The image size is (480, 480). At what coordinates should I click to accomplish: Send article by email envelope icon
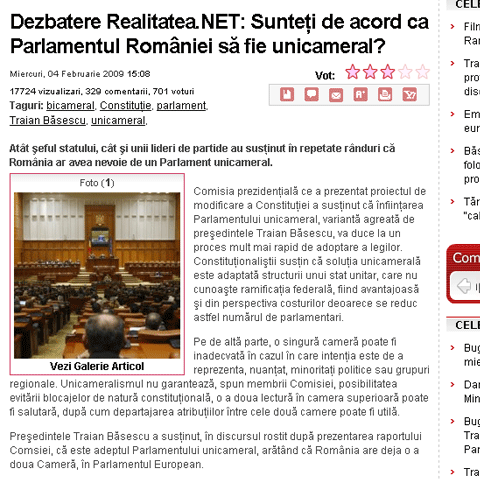(x=336, y=95)
